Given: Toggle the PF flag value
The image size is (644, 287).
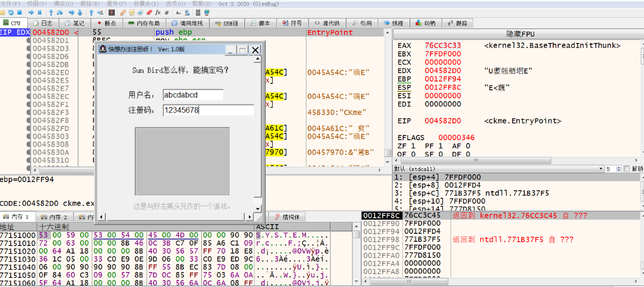Looking at the screenshot, I should [440, 146].
